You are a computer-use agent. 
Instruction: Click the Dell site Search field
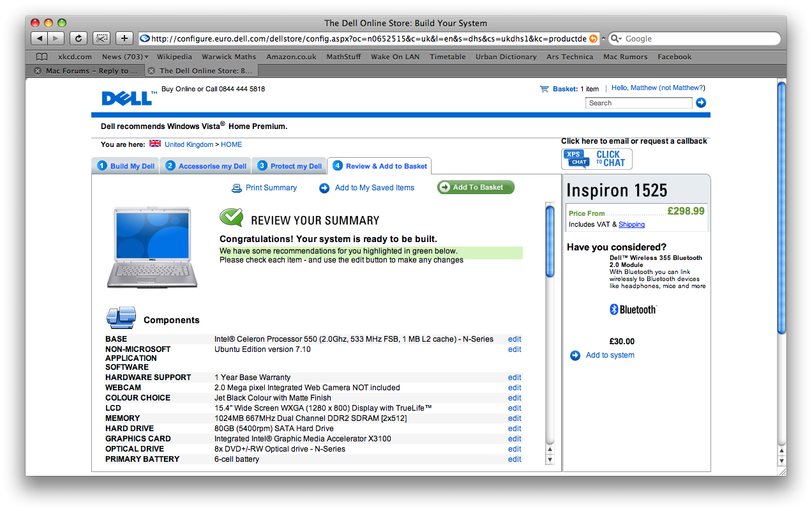point(638,103)
